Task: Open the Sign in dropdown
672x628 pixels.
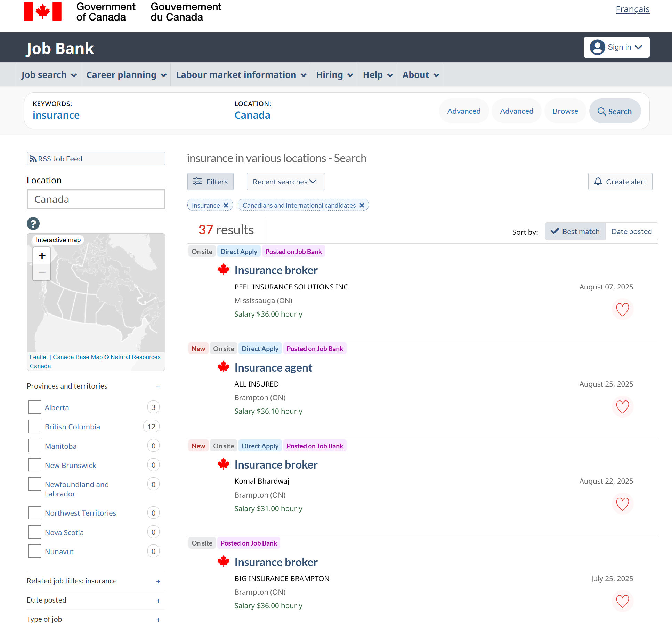Action: click(616, 47)
